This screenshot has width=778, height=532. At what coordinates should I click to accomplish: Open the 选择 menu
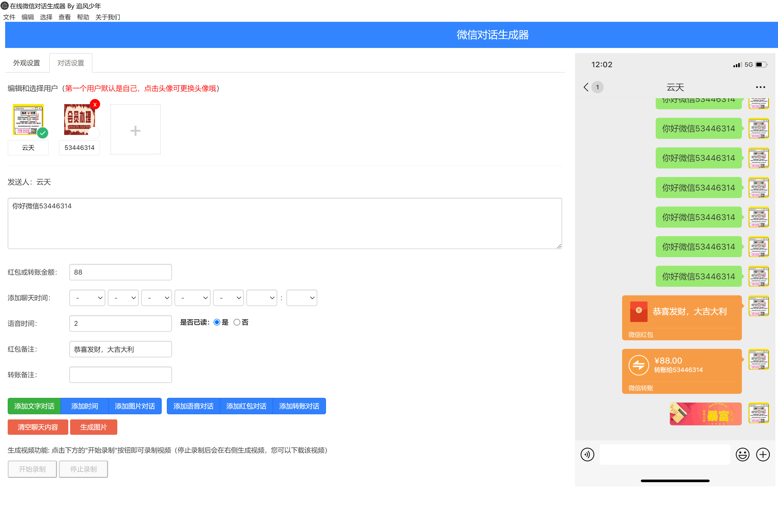(x=46, y=17)
